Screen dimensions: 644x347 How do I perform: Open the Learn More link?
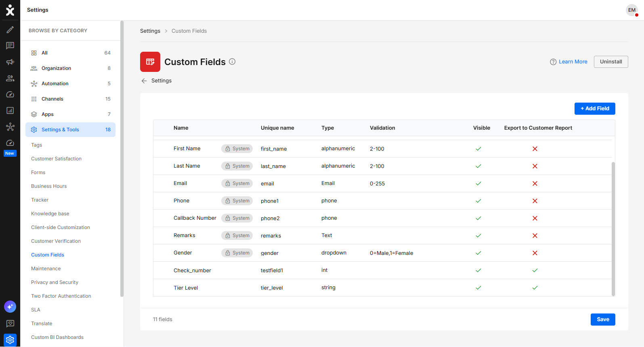coord(568,62)
